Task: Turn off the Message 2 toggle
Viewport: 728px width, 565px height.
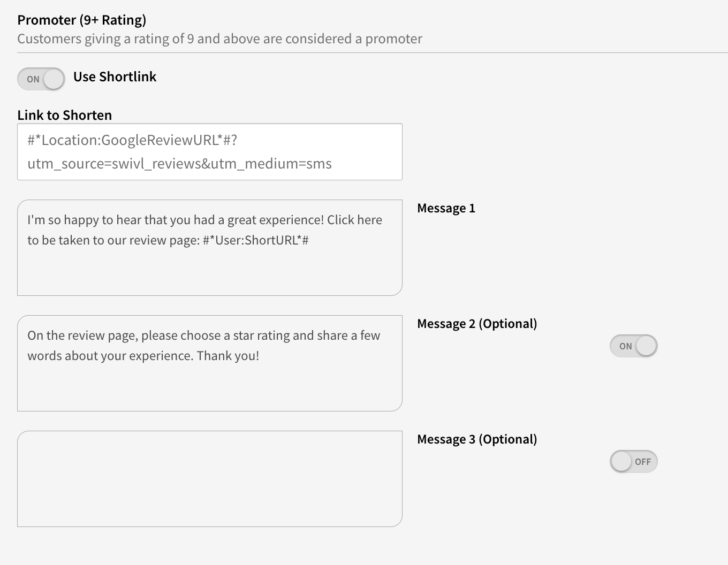Action: [x=633, y=346]
